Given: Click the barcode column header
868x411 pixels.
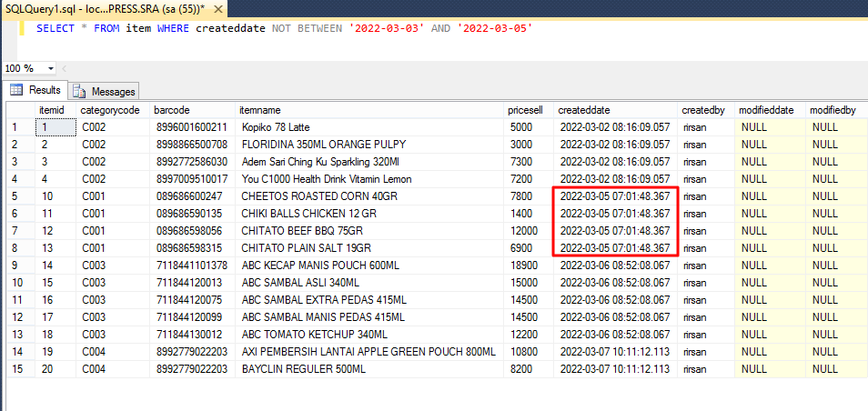Looking at the screenshot, I should point(193,110).
